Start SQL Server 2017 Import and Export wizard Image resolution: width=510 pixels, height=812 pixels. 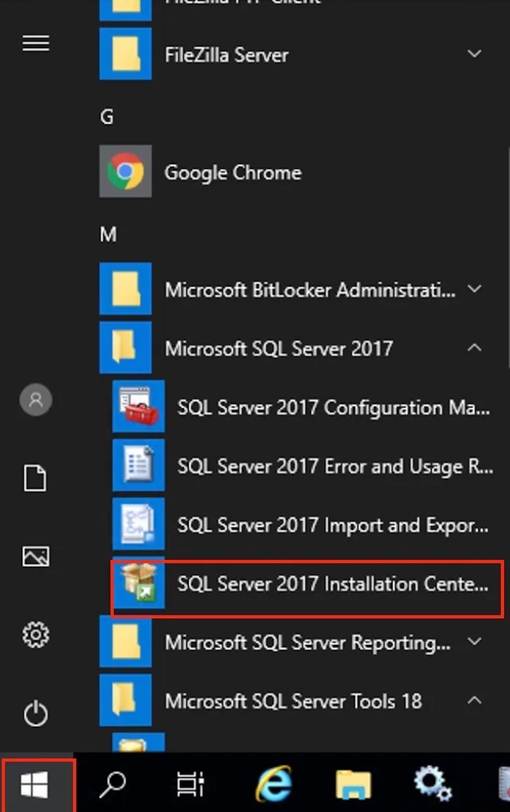(307, 525)
